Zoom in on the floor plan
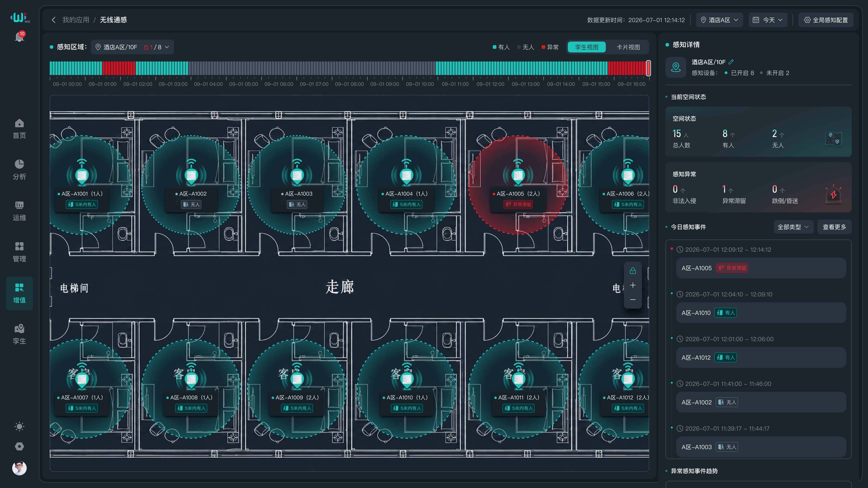868x488 pixels. (633, 285)
